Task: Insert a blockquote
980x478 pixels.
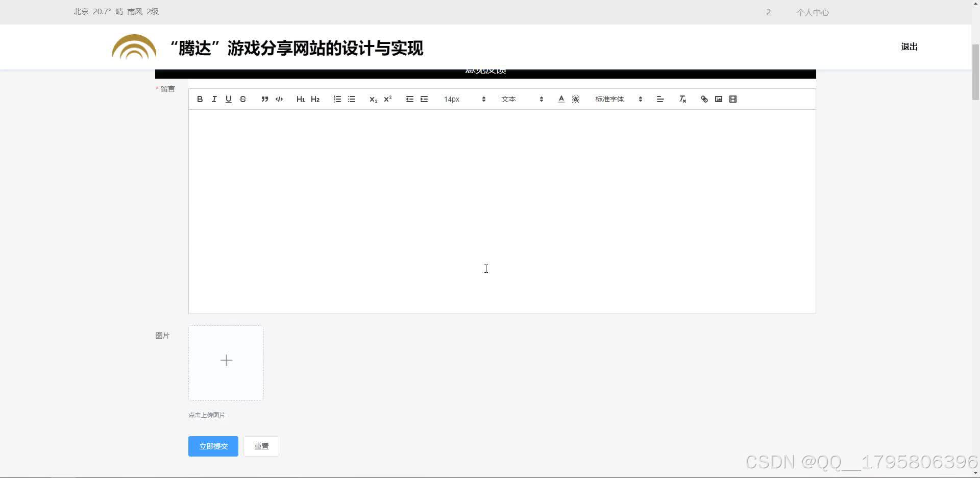Action: click(x=264, y=99)
